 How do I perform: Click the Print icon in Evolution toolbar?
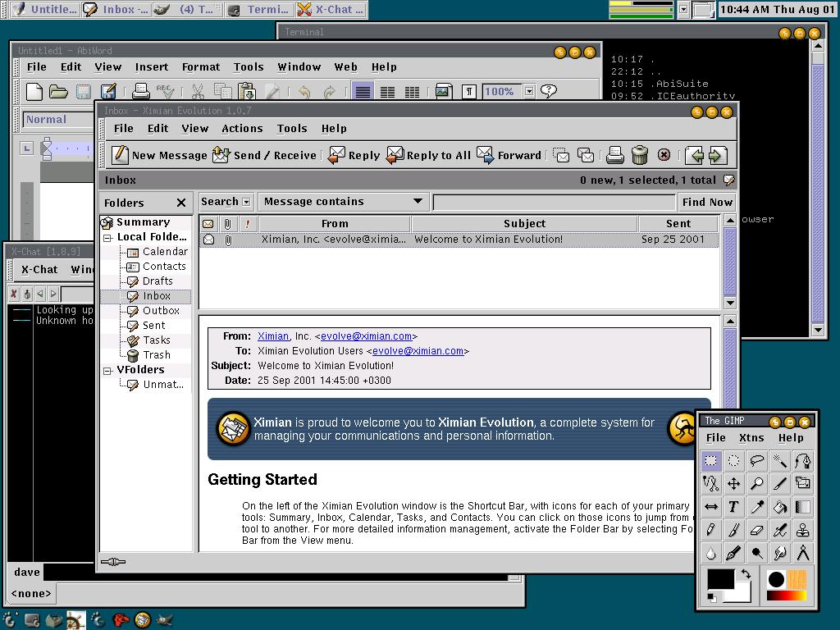[x=615, y=155]
